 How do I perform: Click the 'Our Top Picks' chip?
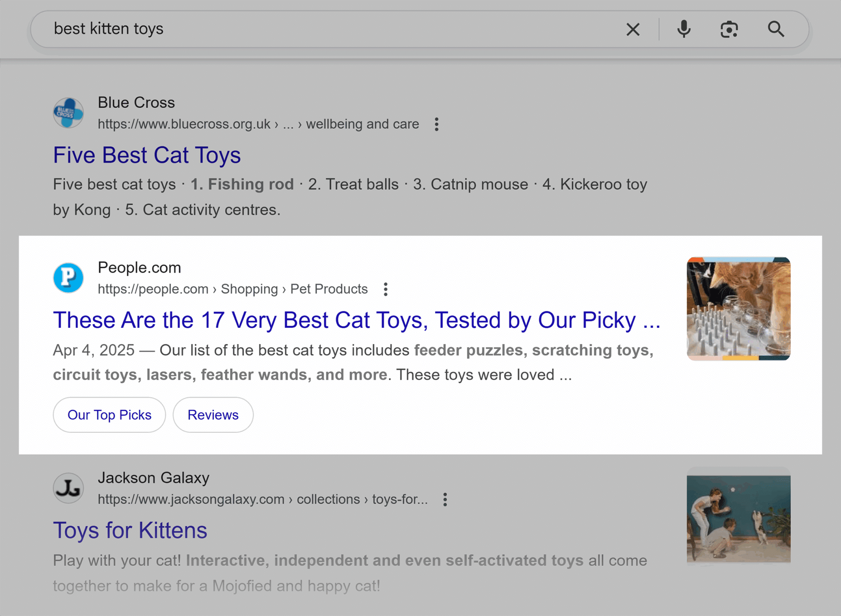pos(109,415)
